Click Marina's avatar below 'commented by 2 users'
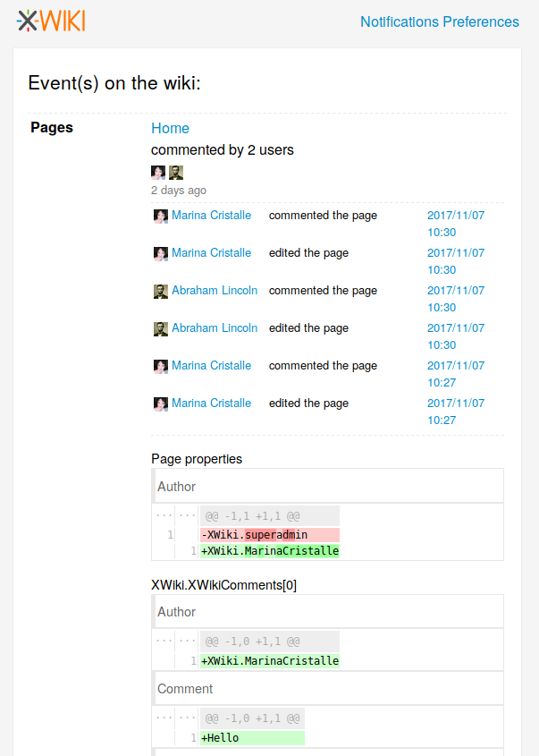The image size is (539, 756). click(158, 173)
